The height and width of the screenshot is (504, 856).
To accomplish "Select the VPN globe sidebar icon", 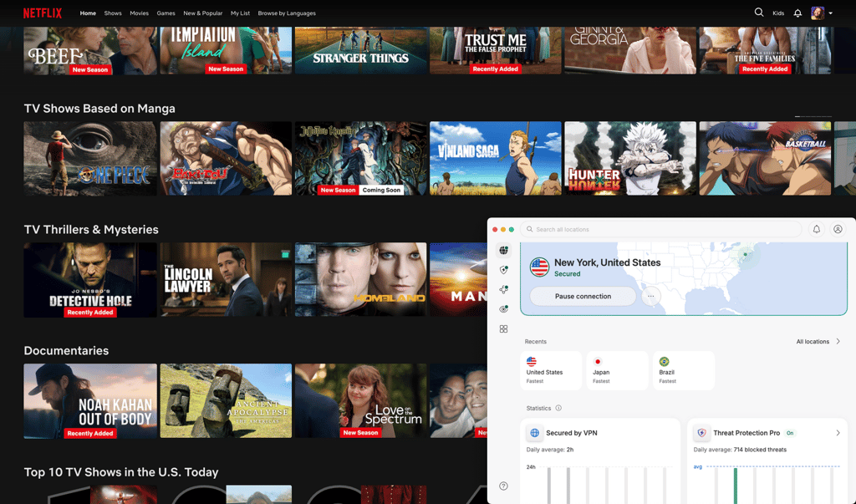I will 503,250.
